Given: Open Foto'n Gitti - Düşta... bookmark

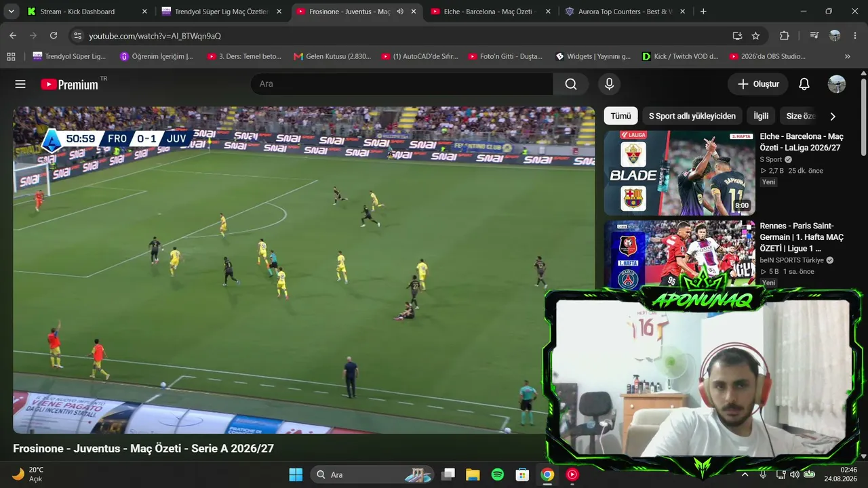Looking at the screenshot, I should (507, 56).
